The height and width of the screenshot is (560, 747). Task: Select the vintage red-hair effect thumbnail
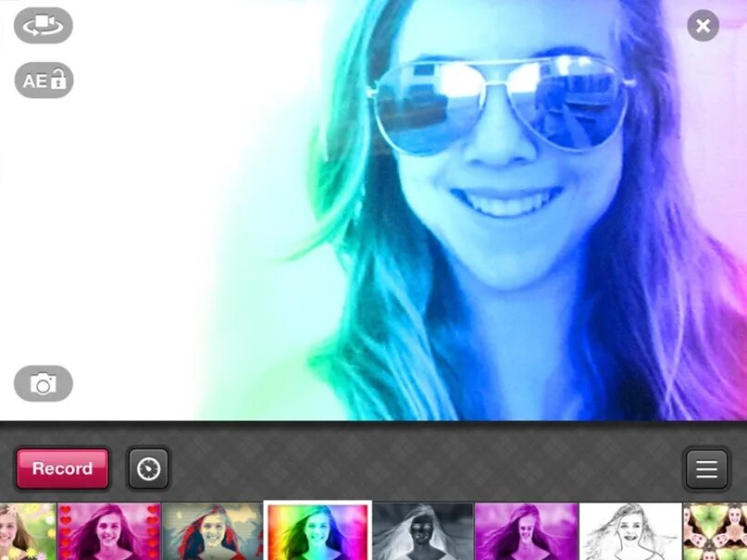pos(213,531)
